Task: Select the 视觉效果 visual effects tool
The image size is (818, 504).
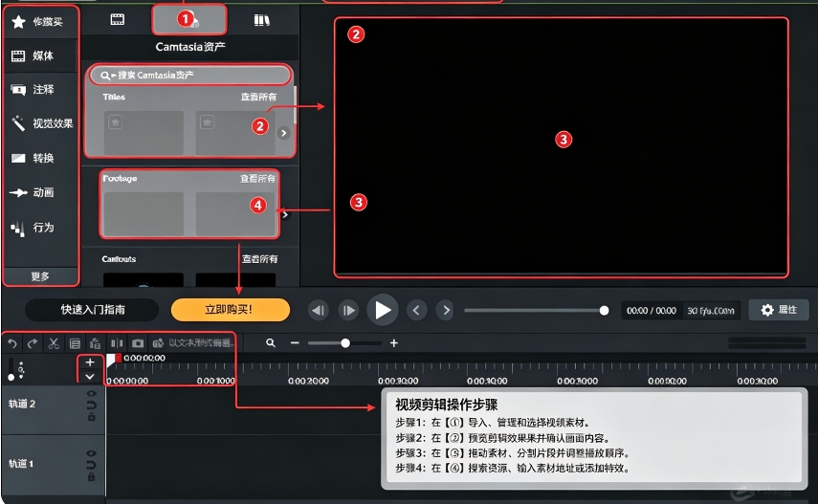Action: 42,123
